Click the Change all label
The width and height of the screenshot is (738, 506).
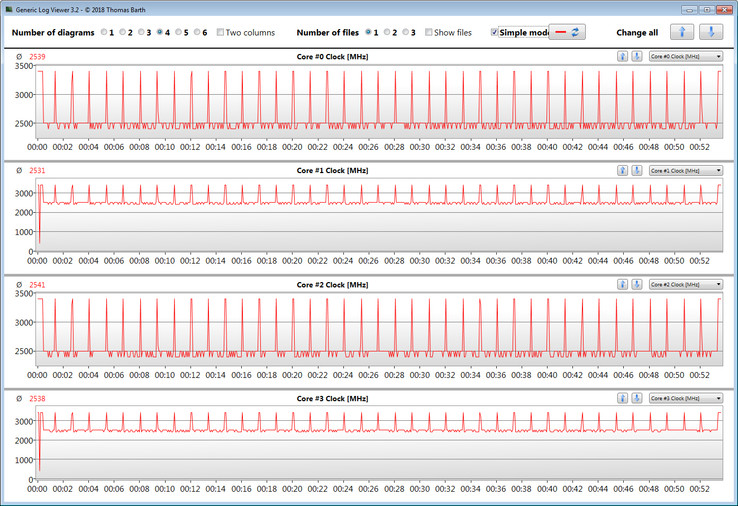pos(637,32)
